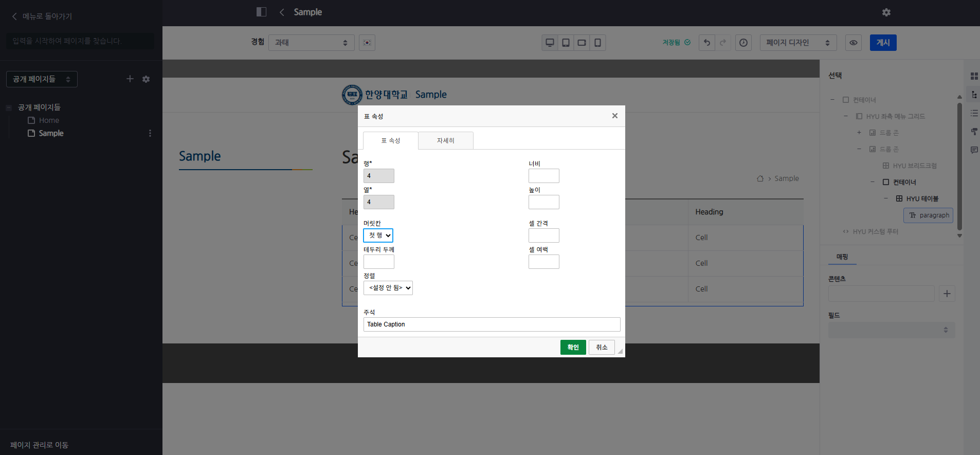Expand the 페이지 디자인 mode dropdown

tap(798, 43)
